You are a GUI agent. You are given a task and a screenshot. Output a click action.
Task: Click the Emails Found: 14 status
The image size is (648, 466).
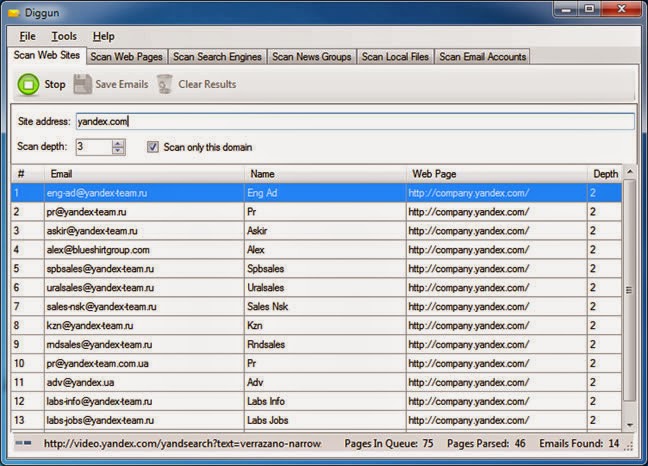tap(579, 444)
